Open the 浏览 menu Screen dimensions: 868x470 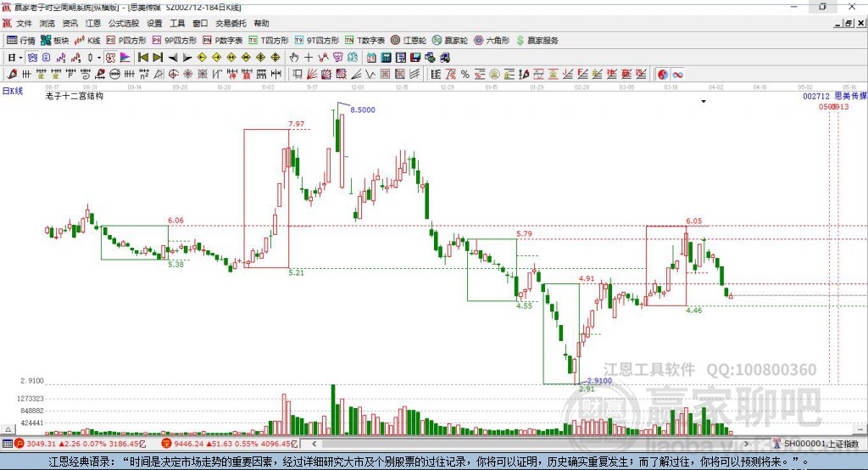pos(47,23)
